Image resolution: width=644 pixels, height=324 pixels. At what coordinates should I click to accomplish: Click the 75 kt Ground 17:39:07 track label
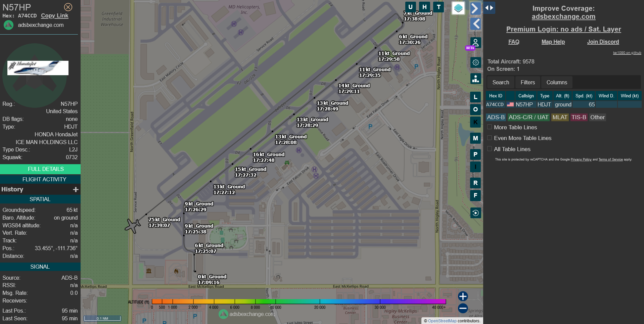point(164,222)
